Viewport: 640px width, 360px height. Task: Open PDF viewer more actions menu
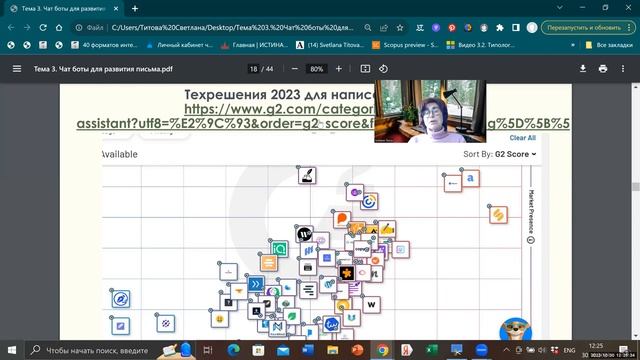tap(623, 69)
